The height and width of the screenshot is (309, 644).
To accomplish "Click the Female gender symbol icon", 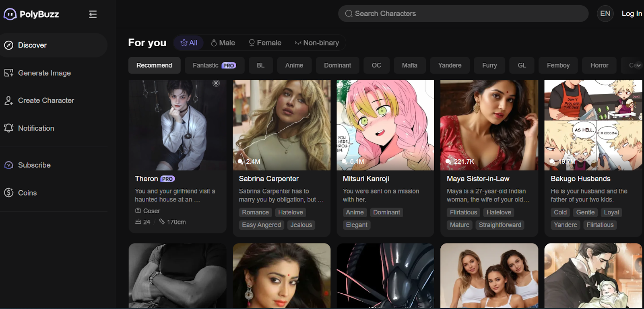I will tap(252, 43).
